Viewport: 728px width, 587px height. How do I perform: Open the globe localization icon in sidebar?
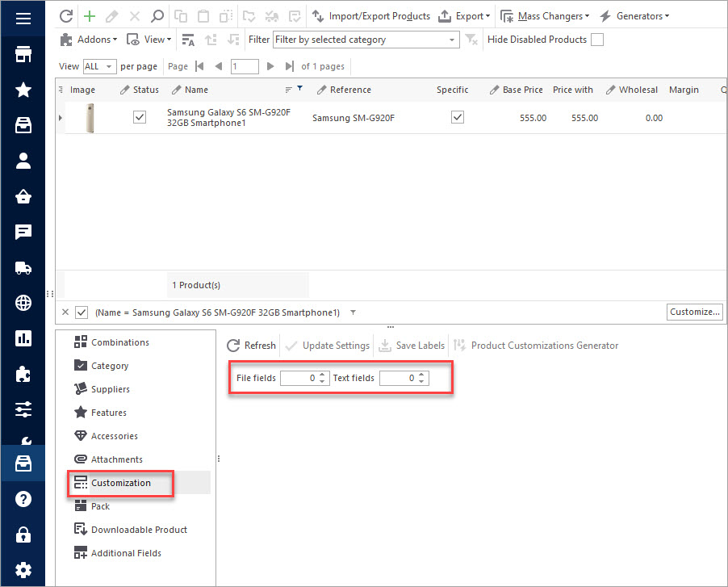coord(23,303)
